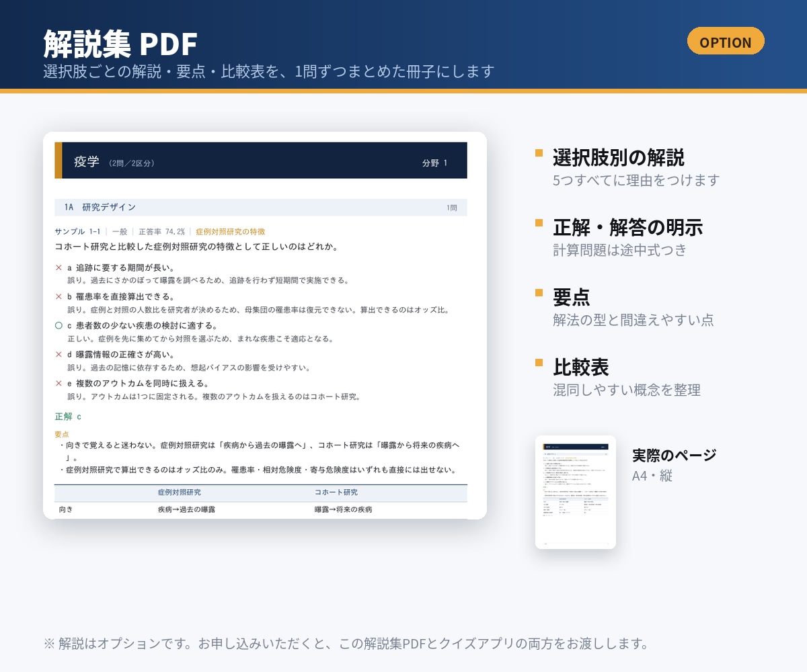Viewport: 807px width, 672px height.
Task: Click the 5つすべてに理由をつけます description
Action: (636, 180)
